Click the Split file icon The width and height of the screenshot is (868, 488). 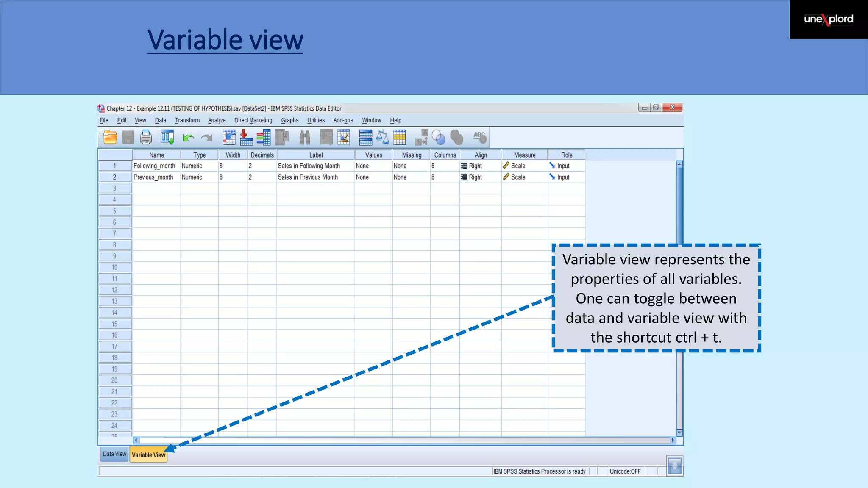tap(365, 137)
